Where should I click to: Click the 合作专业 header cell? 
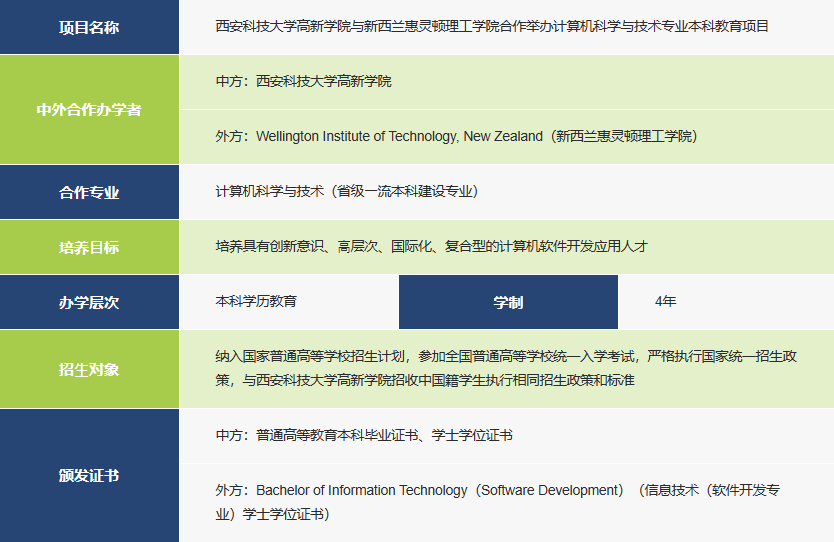pyautogui.click(x=89, y=192)
